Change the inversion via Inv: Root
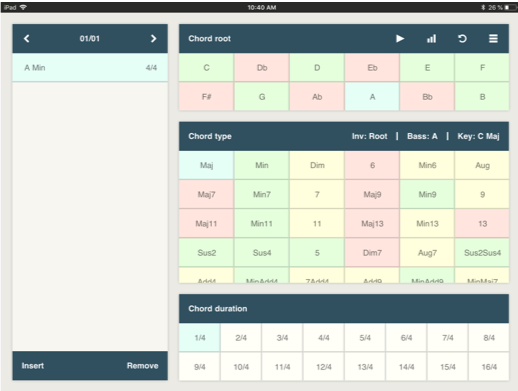 369,136
